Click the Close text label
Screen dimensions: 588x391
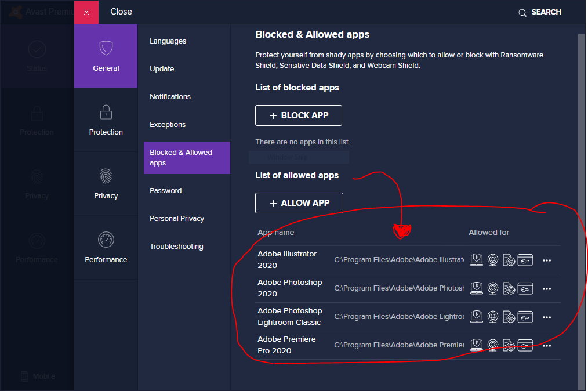[x=121, y=12]
